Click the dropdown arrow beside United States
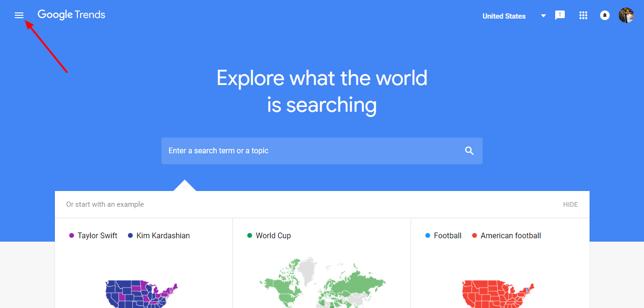This screenshot has width=644, height=308. click(x=543, y=16)
